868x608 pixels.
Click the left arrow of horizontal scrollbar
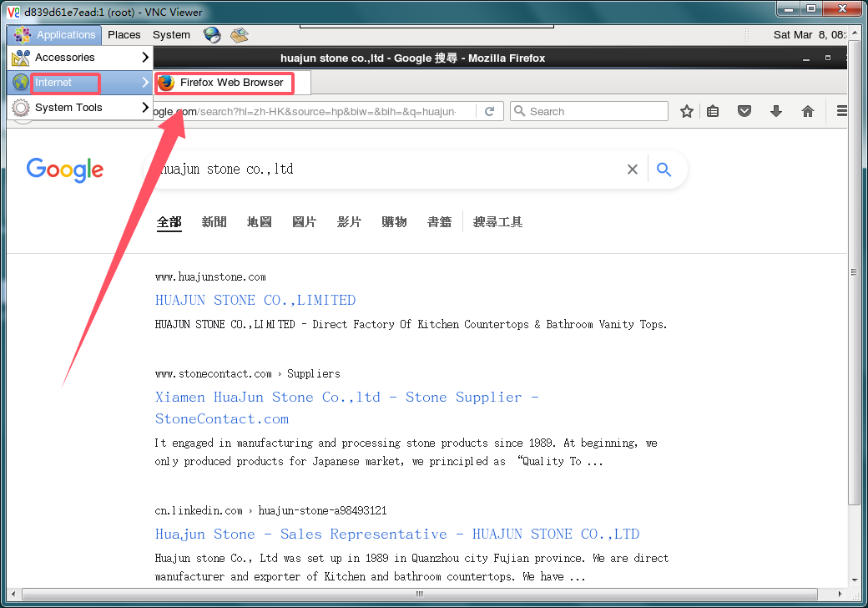click(13, 594)
